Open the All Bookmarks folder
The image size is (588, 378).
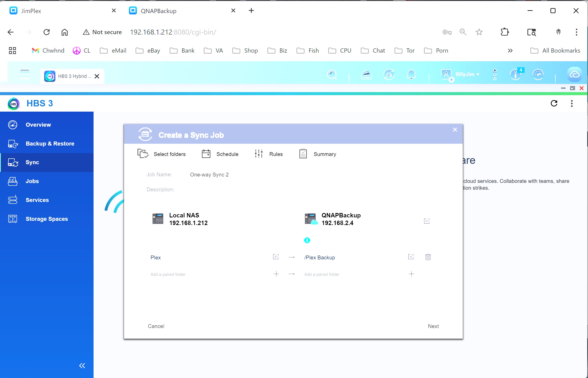tap(555, 51)
